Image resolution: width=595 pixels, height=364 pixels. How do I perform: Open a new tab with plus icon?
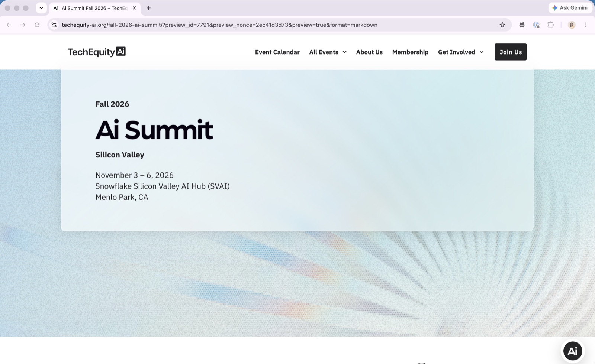point(148,8)
